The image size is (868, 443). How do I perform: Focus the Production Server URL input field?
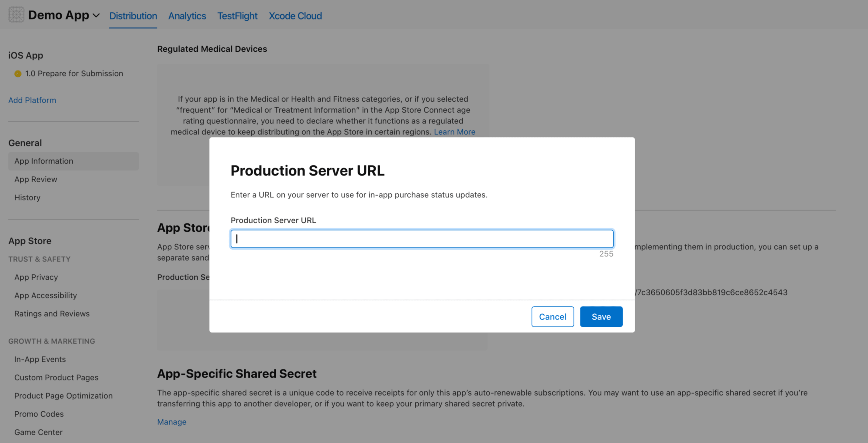coord(422,239)
